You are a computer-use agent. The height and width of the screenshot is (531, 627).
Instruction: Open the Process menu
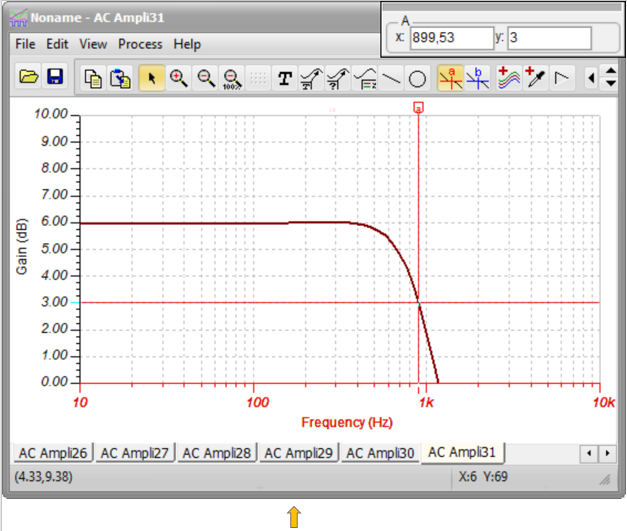(x=140, y=44)
